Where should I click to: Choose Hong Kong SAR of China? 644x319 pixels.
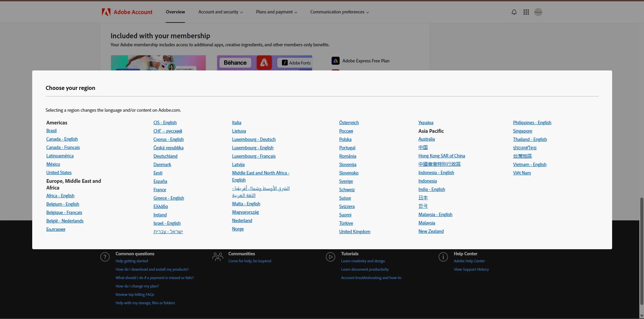[442, 156]
